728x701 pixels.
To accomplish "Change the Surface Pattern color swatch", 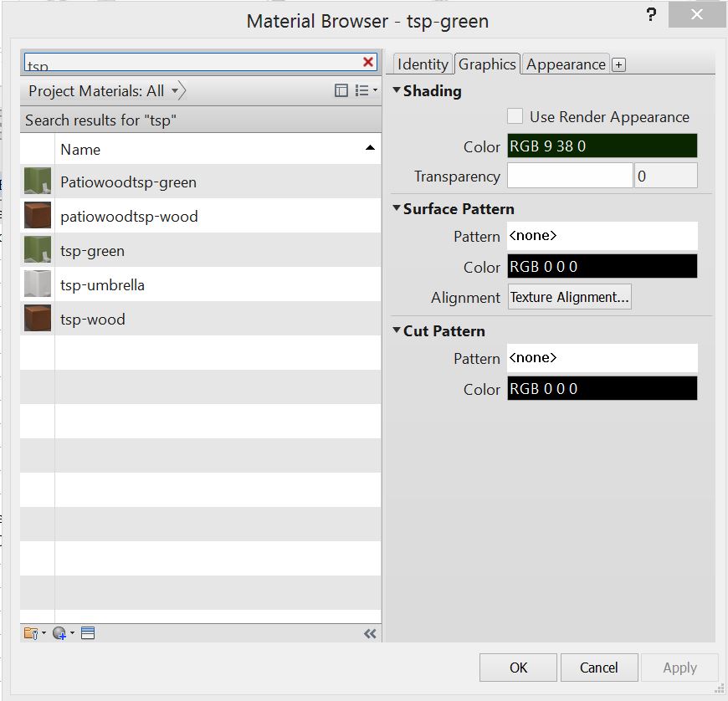I will point(602,266).
